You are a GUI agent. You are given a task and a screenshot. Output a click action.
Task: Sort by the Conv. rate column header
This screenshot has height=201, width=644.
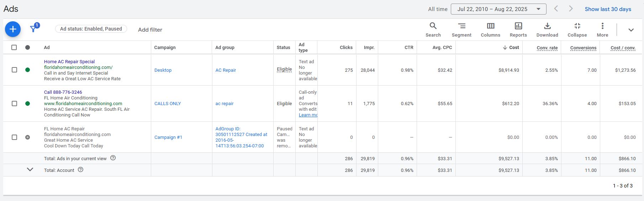tap(547, 48)
